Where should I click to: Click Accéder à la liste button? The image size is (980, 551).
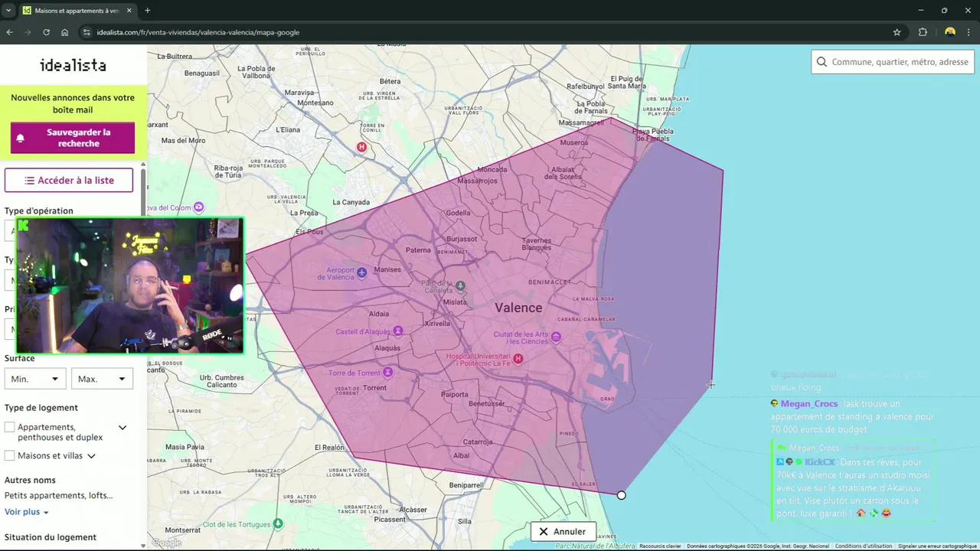click(x=69, y=181)
